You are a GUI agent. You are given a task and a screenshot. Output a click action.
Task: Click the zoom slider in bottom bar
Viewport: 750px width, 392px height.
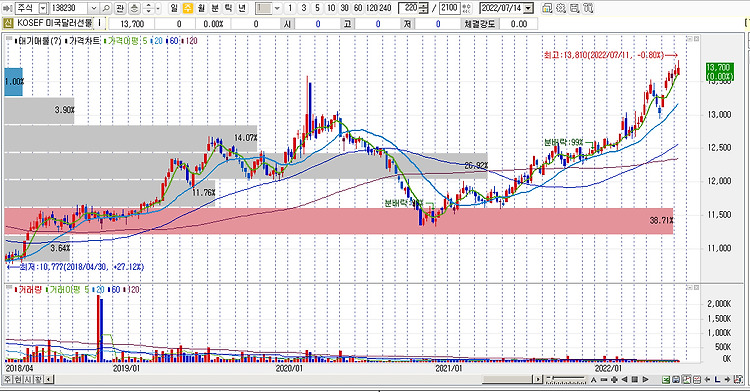[x=566, y=380]
